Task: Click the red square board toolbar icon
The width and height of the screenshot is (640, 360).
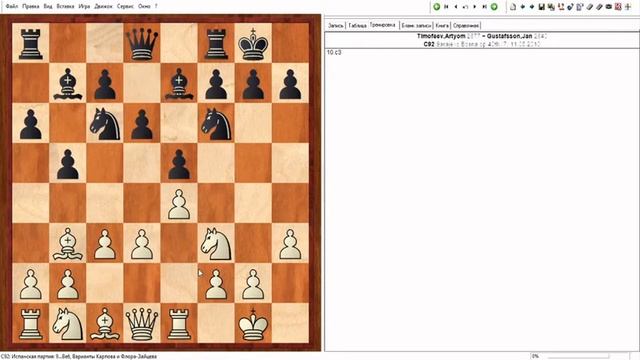Action: [618, 7]
